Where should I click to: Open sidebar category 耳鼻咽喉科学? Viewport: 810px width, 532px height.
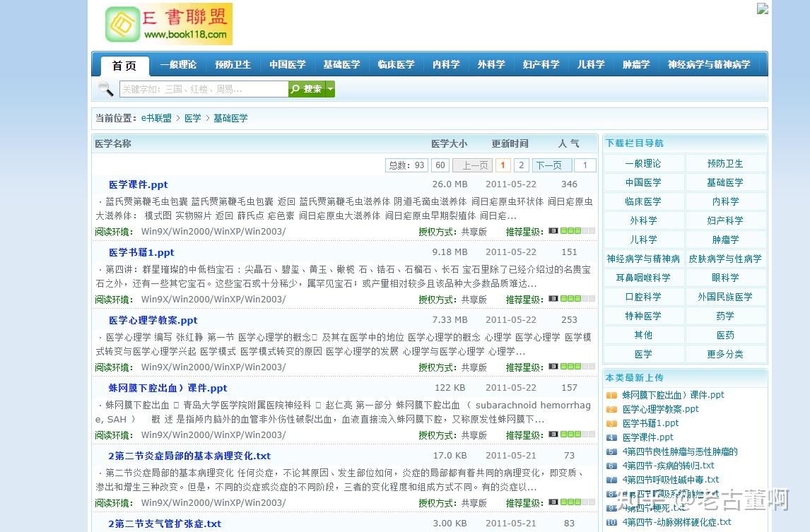(x=643, y=278)
